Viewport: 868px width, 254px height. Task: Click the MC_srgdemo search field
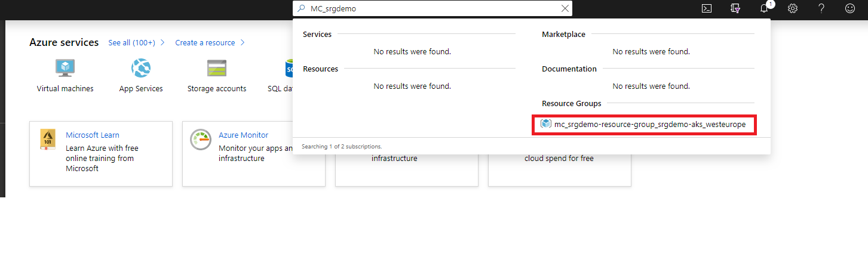[x=433, y=8]
